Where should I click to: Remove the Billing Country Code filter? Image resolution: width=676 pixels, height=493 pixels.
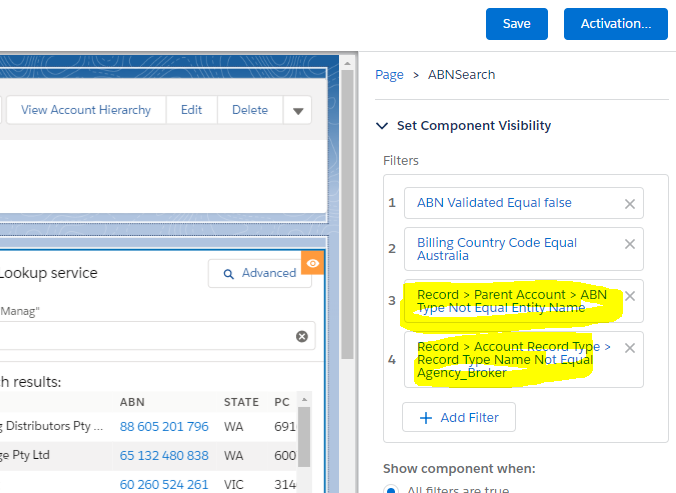click(630, 244)
